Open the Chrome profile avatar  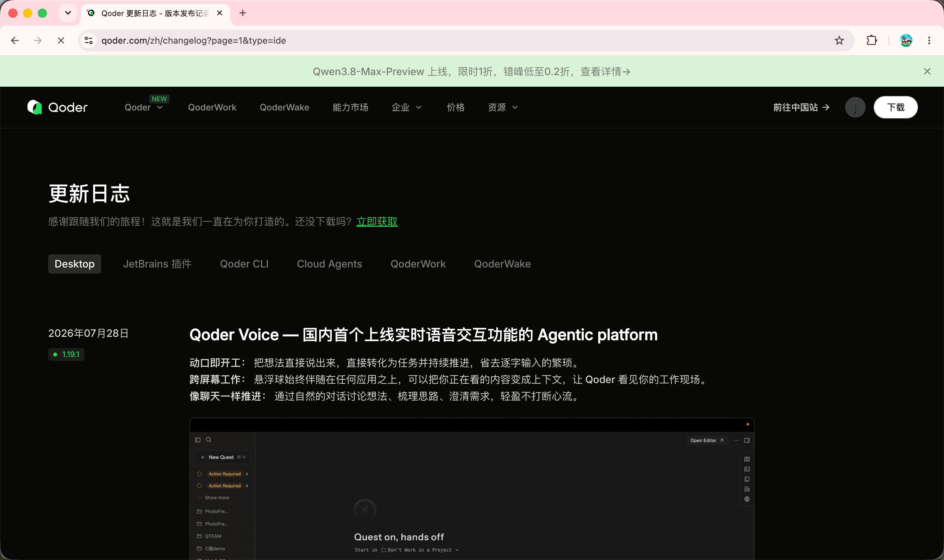pos(906,40)
